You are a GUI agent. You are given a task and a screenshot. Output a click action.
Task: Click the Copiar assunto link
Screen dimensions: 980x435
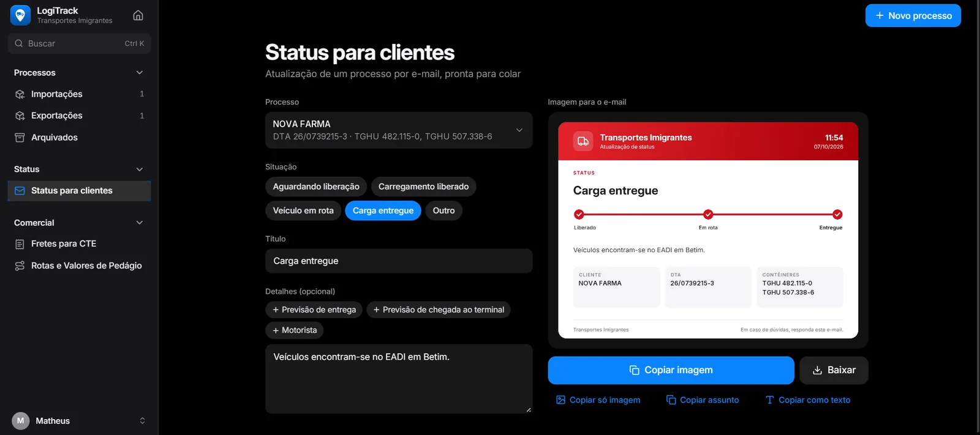[703, 400]
